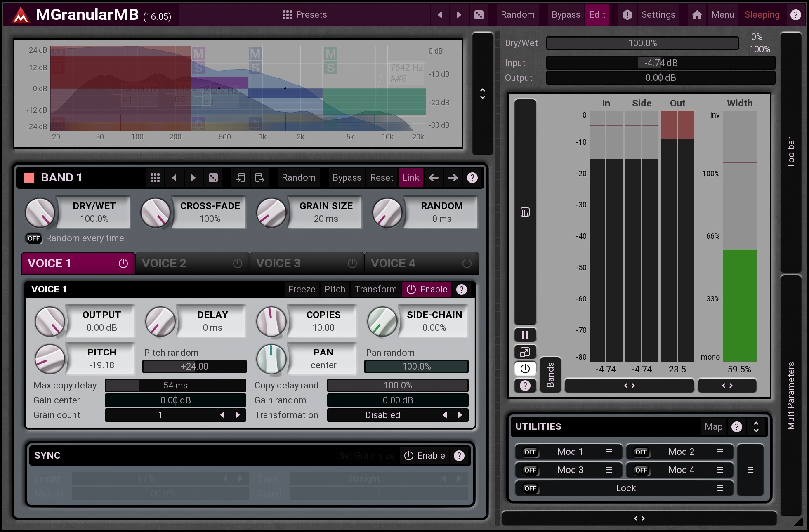The width and height of the screenshot is (809, 532).
Task: Click the Home icon in the title bar
Action: click(697, 15)
